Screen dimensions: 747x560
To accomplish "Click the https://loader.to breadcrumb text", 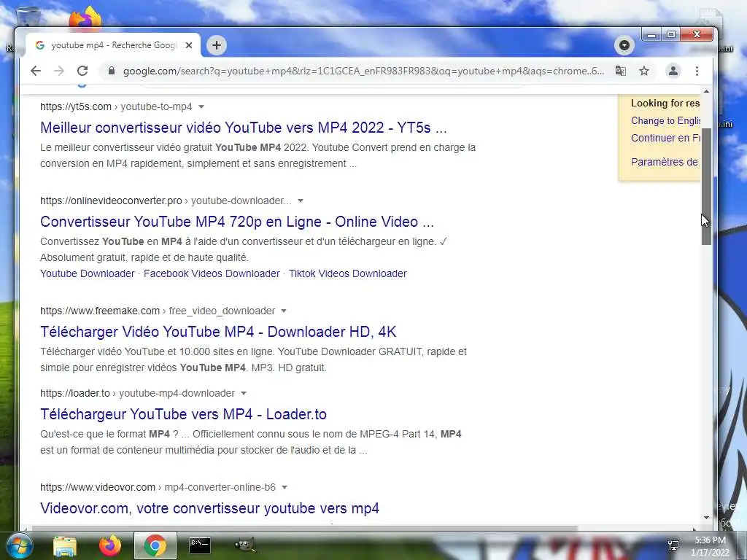I will click(x=75, y=393).
